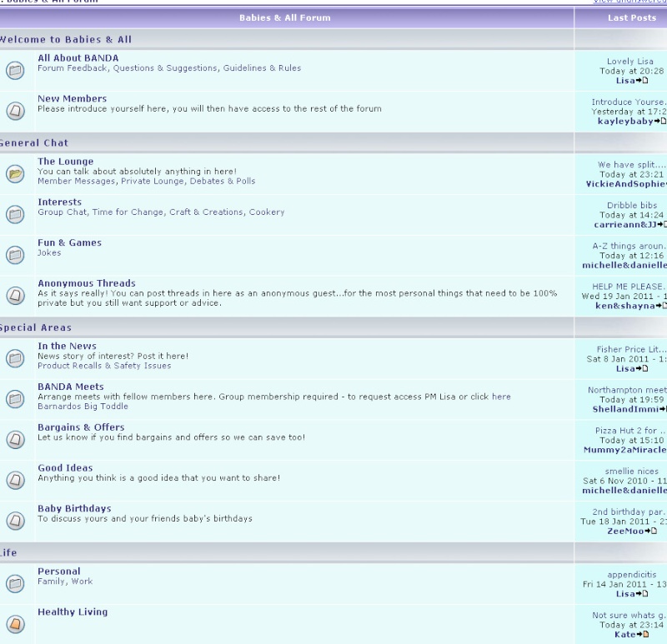Open the Member Messages subforum

(76, 181)
